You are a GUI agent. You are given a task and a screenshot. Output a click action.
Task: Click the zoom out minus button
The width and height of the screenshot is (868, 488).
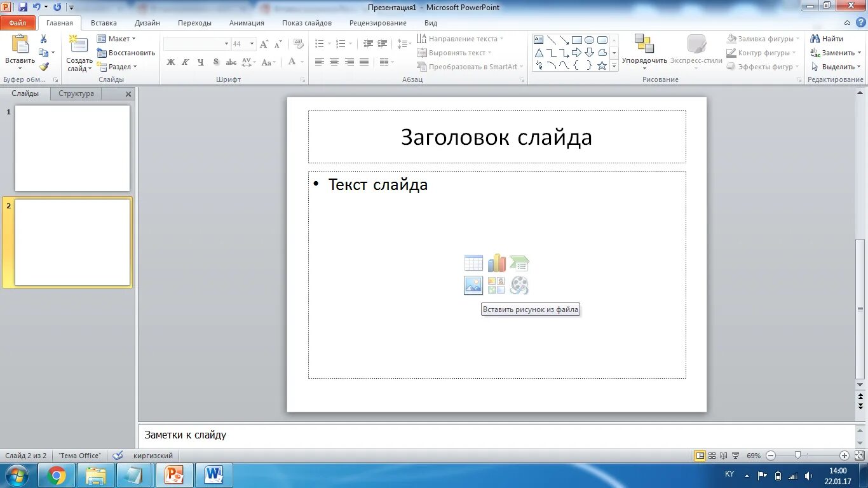click(x=771, y=456)
